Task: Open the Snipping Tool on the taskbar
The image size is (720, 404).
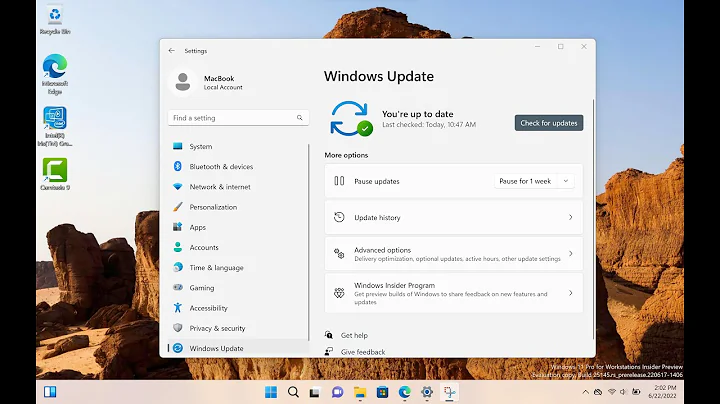Action: 449,392
